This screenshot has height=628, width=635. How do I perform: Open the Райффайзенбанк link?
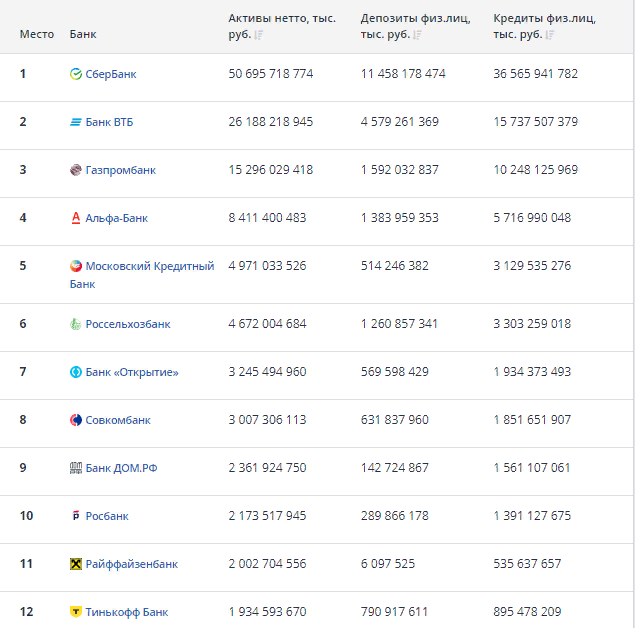coord(132,564)
